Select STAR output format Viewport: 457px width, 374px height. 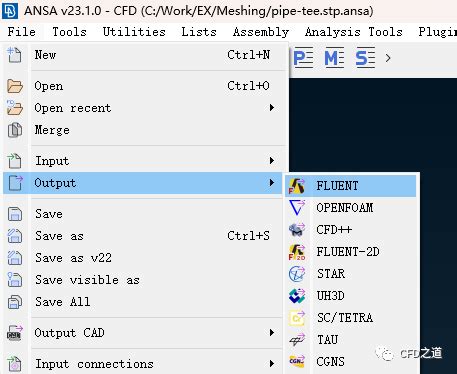click(351, 274)
